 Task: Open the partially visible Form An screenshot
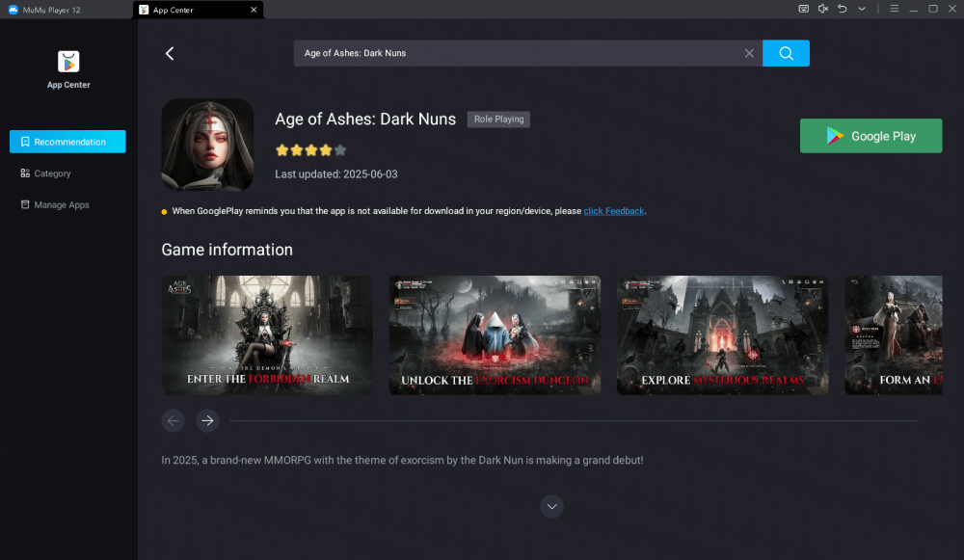[894, 335]
